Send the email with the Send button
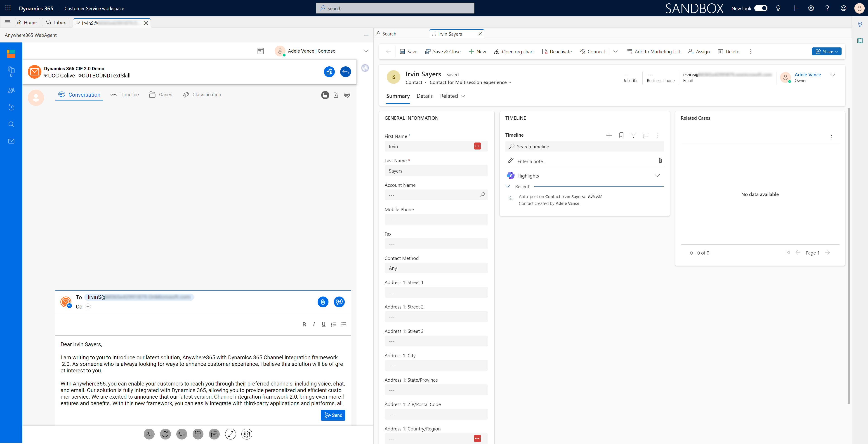 (333, 415)
